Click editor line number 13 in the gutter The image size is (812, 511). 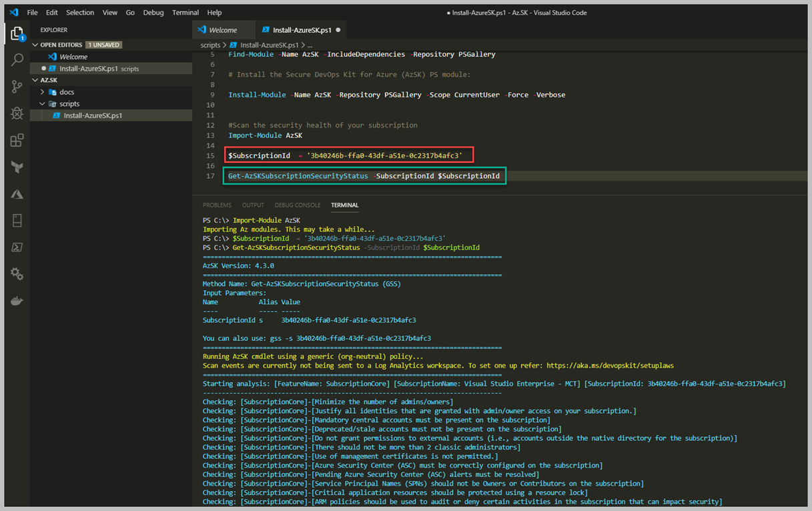coord(211,135)
